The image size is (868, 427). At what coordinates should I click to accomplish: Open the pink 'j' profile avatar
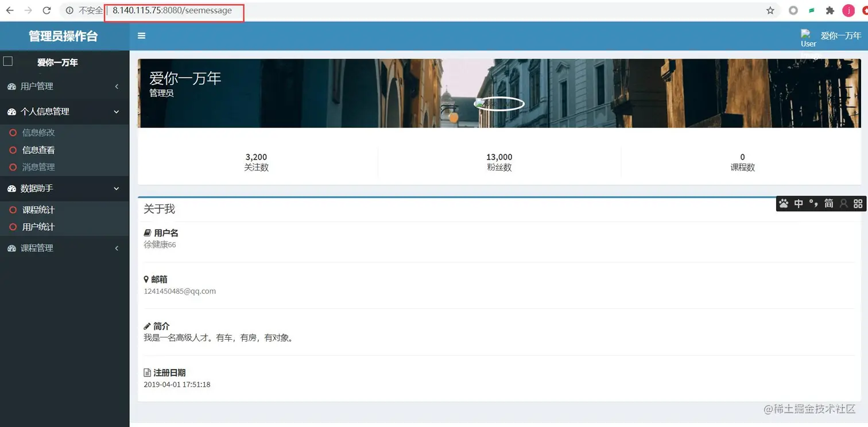click(x=848, y=10)
